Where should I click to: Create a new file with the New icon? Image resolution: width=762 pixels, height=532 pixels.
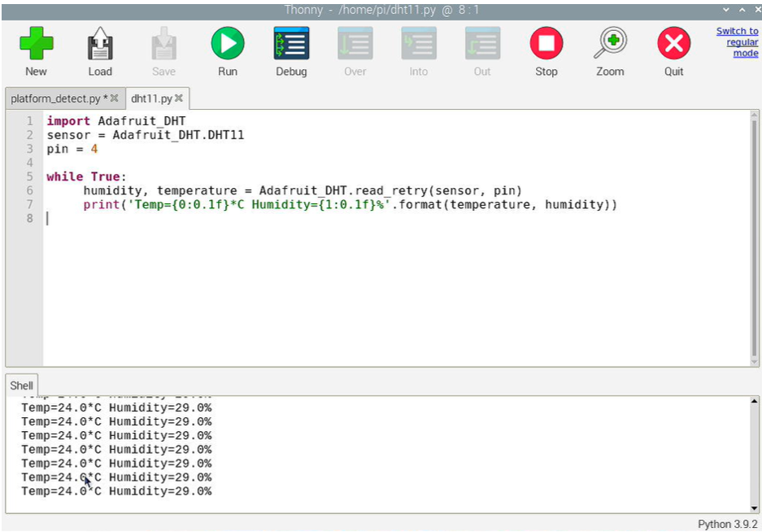pyautogui.click(x=36, y=44)
